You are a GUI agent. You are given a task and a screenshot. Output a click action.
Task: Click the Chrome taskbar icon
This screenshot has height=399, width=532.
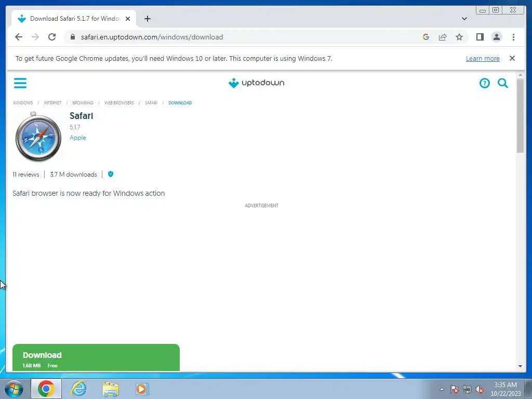click(46, 389)
